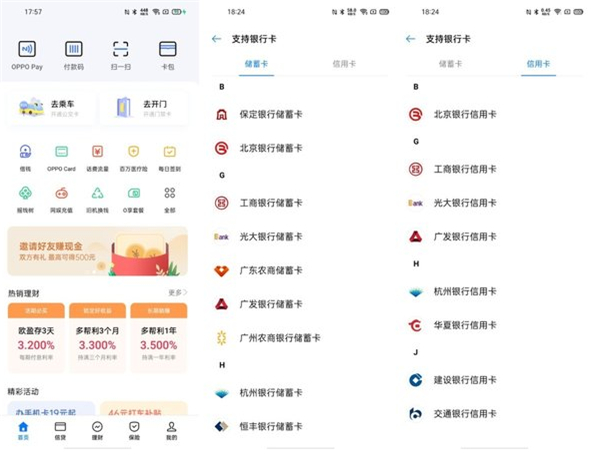Switch to the 理财 bottom tab
Viewport: 600px width, 455px height.
(x=97, y=431)
